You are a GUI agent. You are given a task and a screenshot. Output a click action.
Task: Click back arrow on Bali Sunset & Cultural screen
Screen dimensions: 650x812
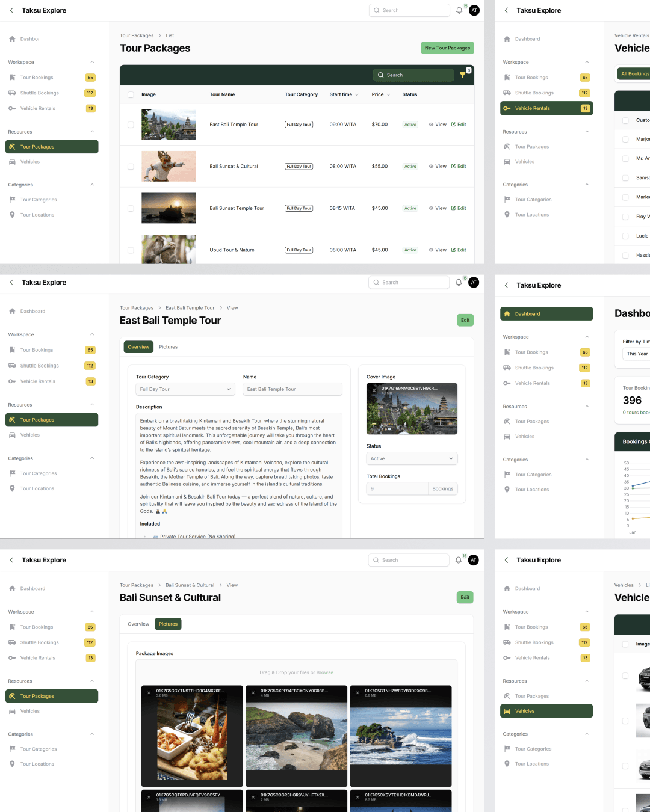(x=11, y=560)
